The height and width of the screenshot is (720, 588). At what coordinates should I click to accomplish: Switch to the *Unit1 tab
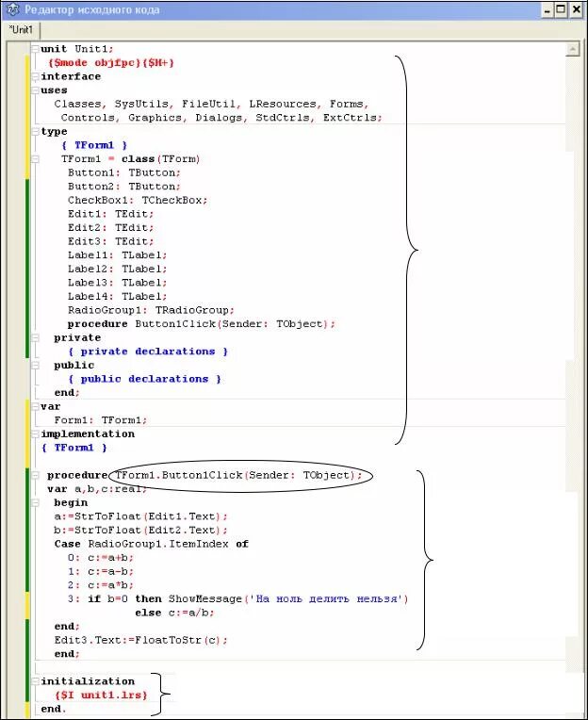pyautogui.click(x=21, y=30)
